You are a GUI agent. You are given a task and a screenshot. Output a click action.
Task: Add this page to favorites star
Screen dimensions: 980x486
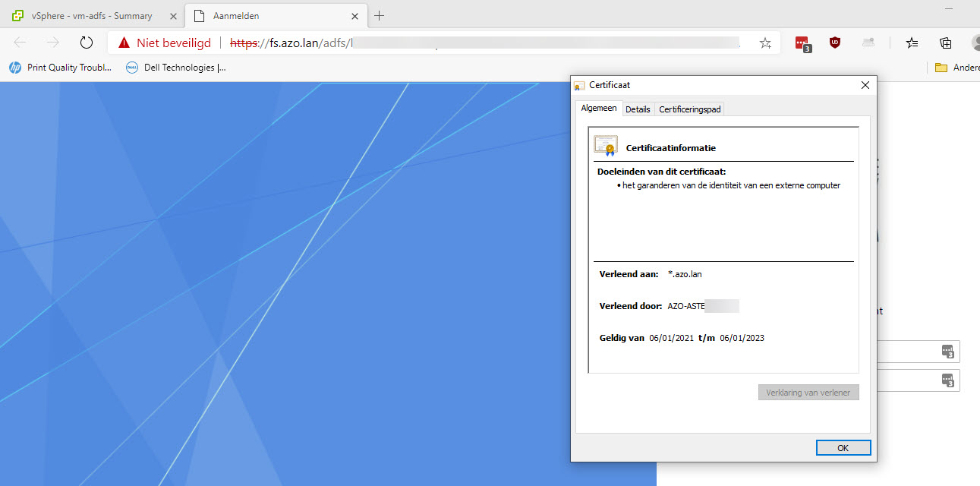click(765, 43)
